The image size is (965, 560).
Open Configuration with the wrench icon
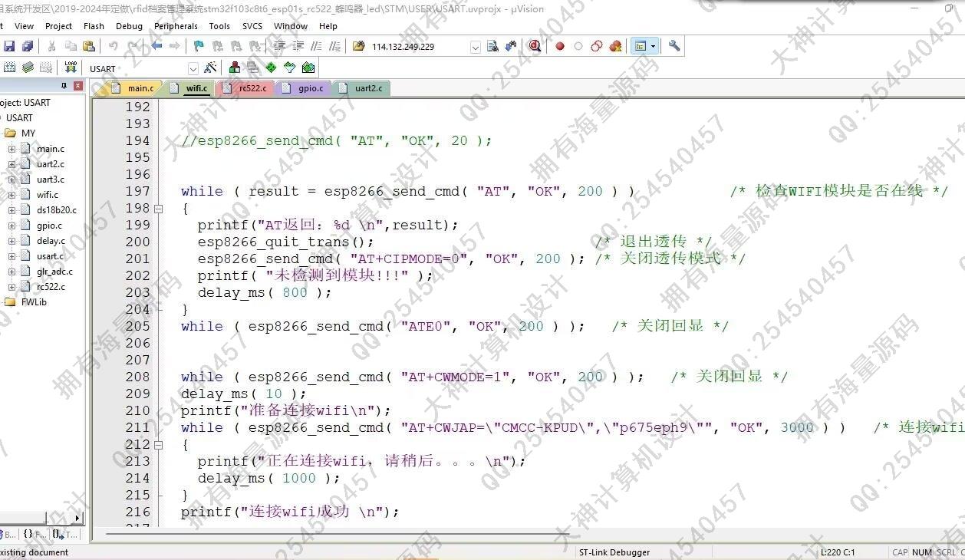coord(674,46)
